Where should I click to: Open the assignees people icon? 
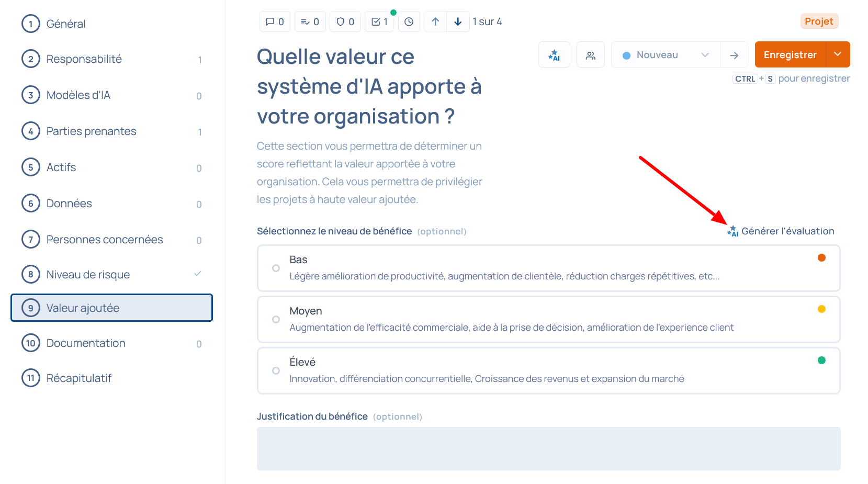[591, 55]
